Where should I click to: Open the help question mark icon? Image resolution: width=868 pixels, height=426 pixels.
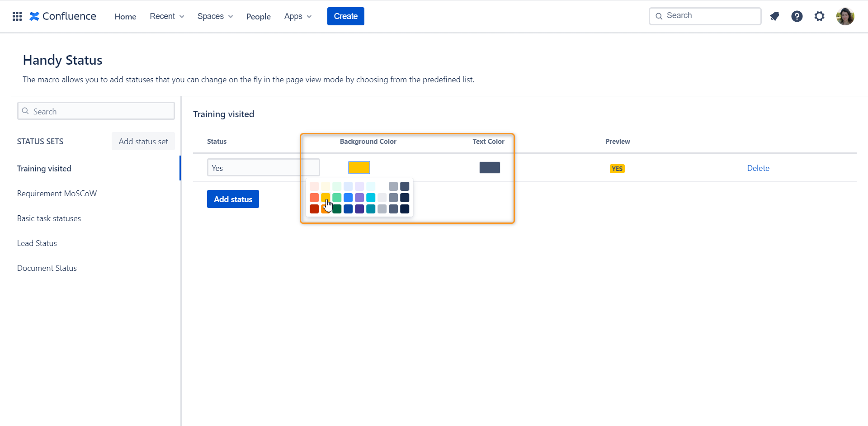pos(797,16)
